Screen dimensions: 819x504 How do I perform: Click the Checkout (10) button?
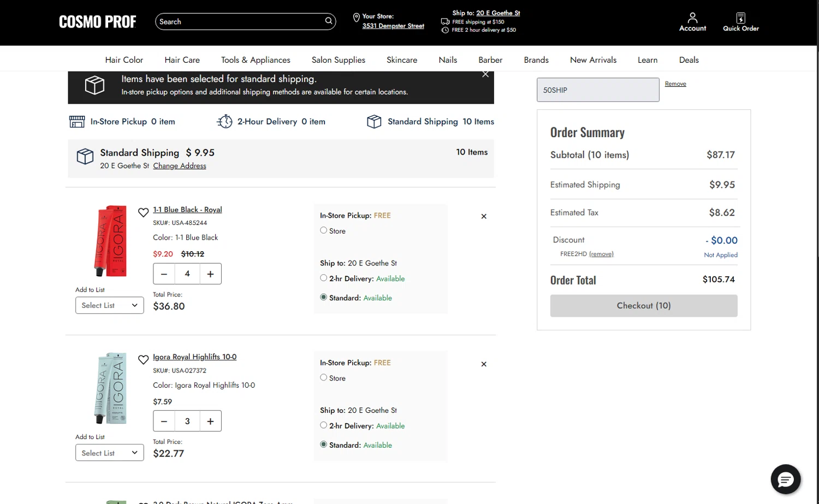[644, 306]
